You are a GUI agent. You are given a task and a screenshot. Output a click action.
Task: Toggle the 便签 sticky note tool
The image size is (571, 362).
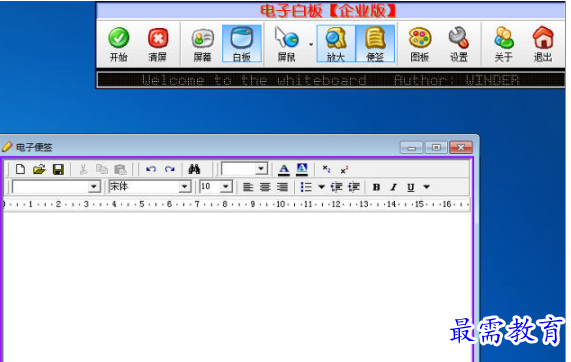(x=375, y=44)
